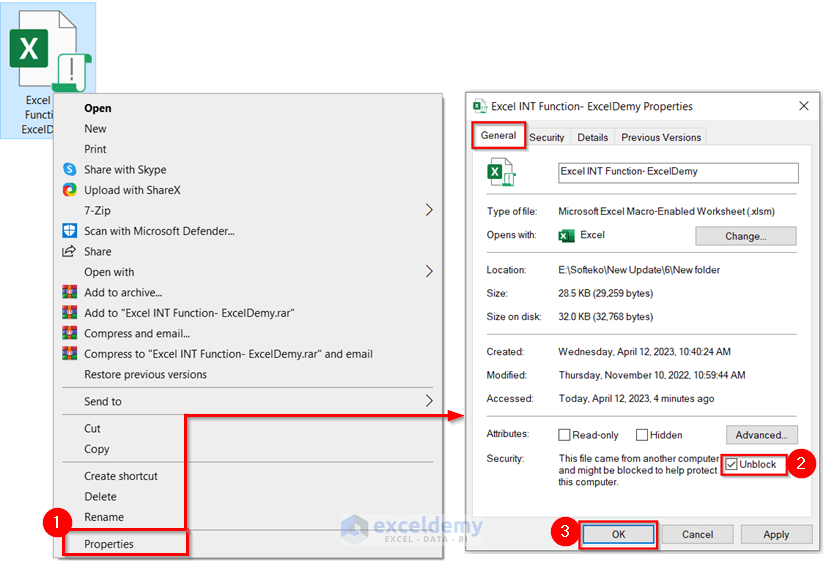
Task: Select Create shortcut
Action: point(120,476)
